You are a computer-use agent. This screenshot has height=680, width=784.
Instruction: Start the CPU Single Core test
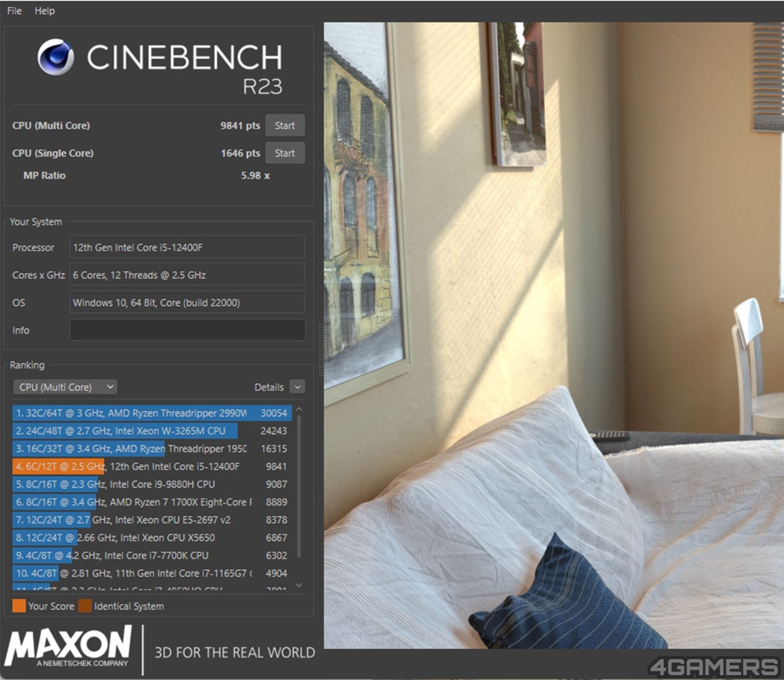click(x=285, y=153)
